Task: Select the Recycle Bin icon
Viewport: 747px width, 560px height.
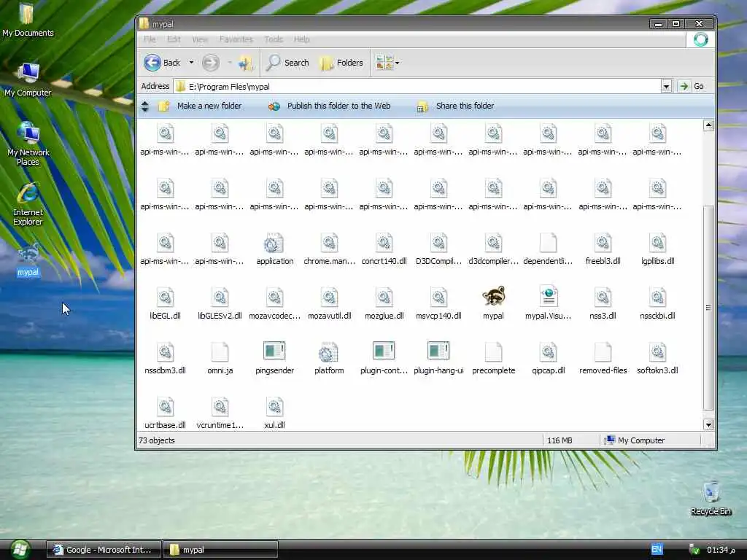Action: [711, 498]
